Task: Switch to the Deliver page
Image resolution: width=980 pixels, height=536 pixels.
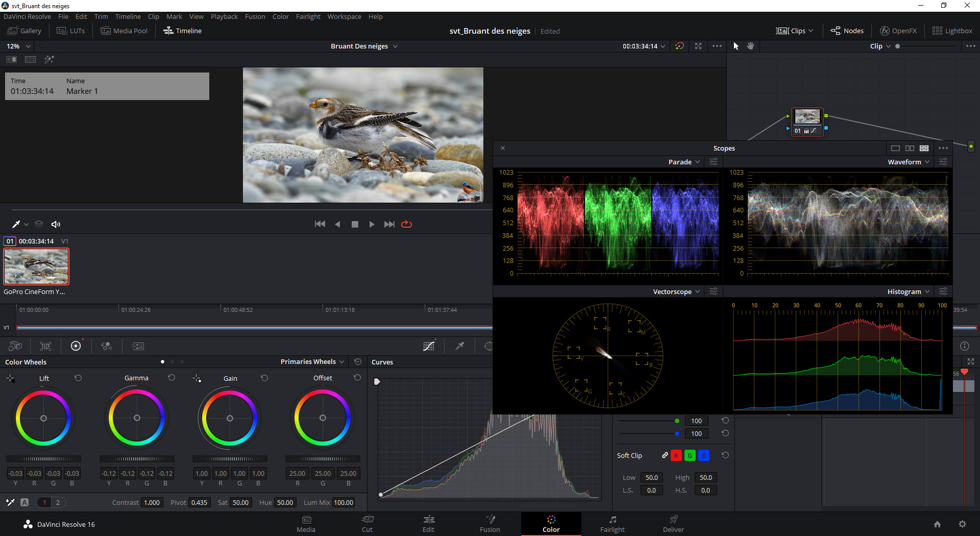Action: [673, 524]
